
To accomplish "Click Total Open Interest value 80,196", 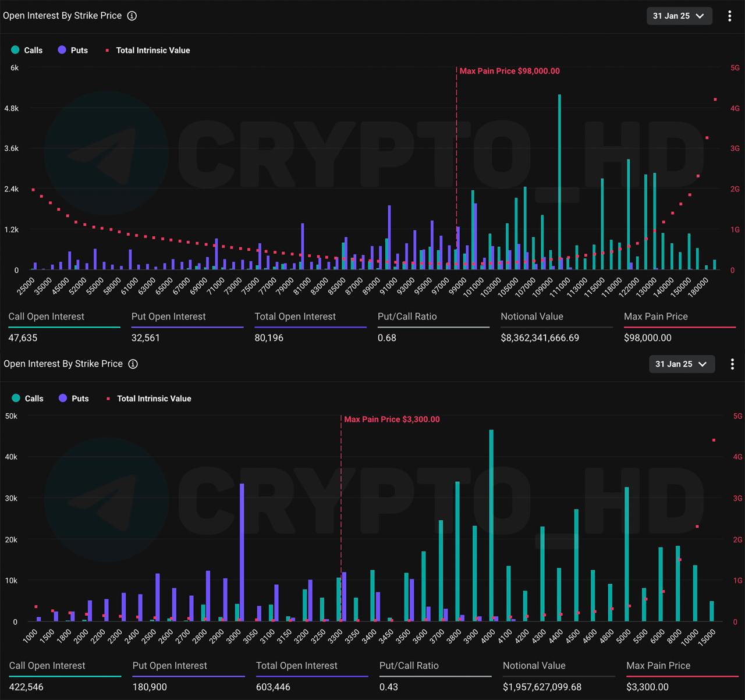I will (x=269, y=337).
